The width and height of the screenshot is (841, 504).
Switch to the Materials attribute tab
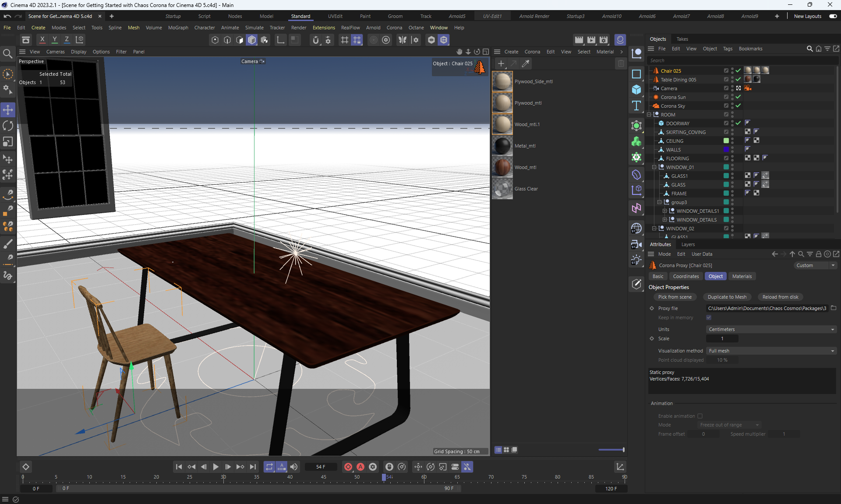[742, 276]
